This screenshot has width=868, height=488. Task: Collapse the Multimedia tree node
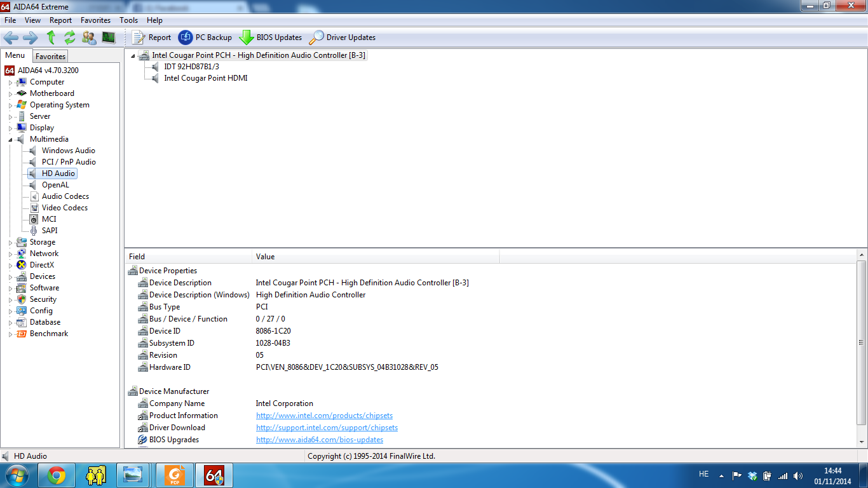pyautogui.click(x=10, y=139)
